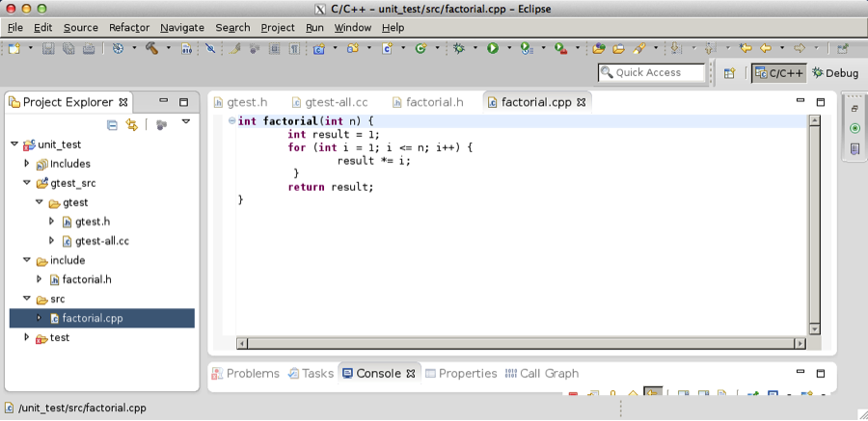Click the new C++ class icon
Screen dimensions: 868x421
pyautogui.click(x=420, y=49)
